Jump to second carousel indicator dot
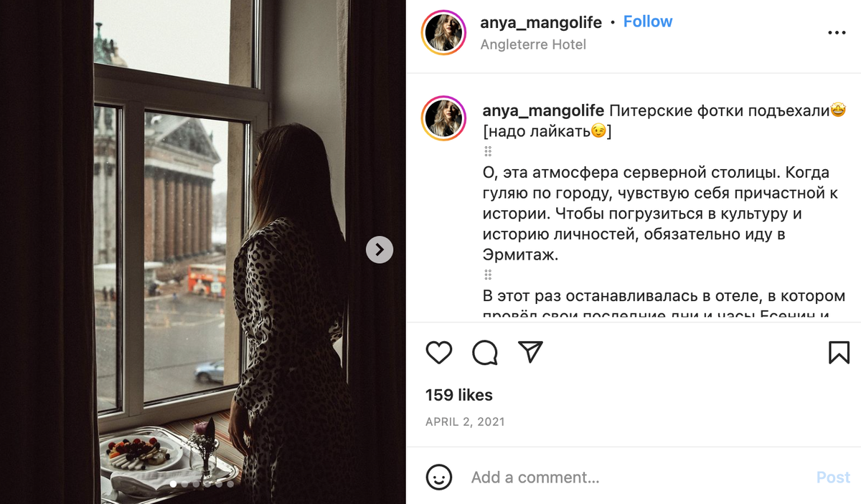This screenshot has width=861, height=504. point(184,485)
